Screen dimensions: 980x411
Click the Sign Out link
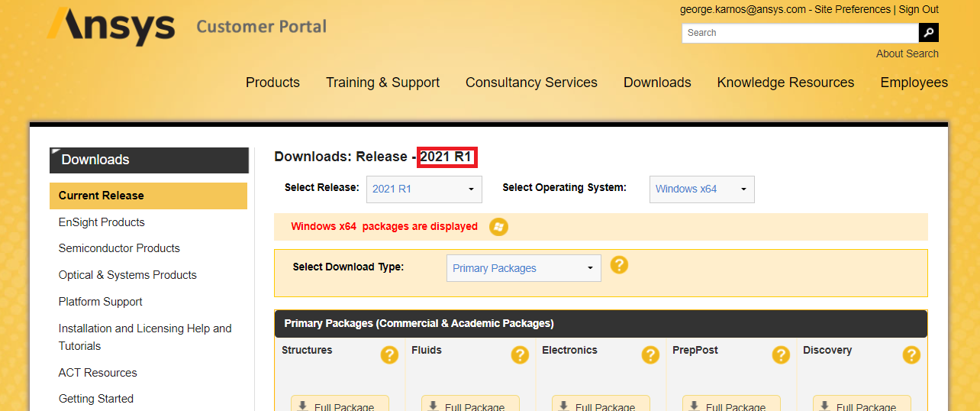(919, 10)
